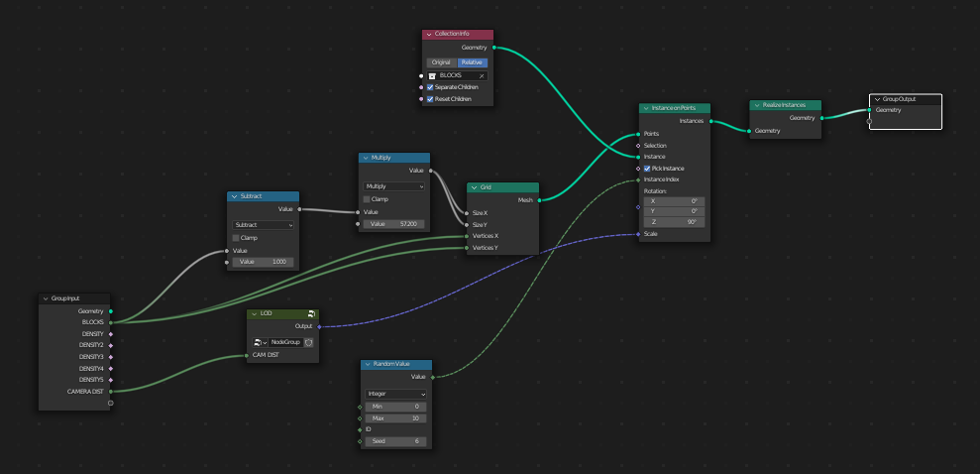980x474 pixels.
Task: Click Output socket on LOD node
Action: click(x=319, y=326)
